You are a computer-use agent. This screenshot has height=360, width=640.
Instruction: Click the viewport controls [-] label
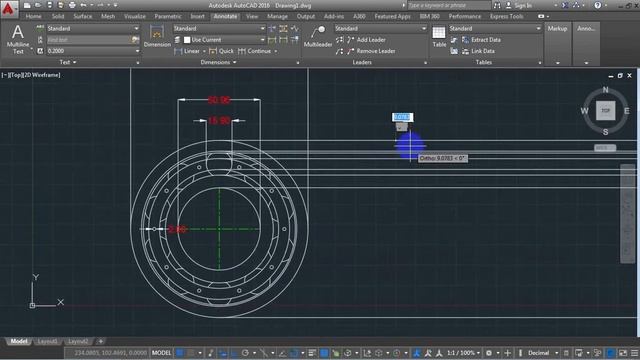click(4, 75)
